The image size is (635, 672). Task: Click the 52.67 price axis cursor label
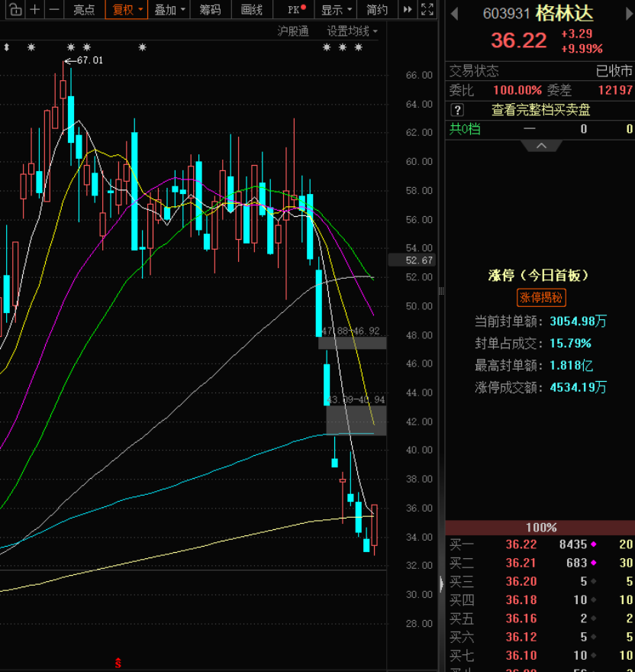[412, 260]
